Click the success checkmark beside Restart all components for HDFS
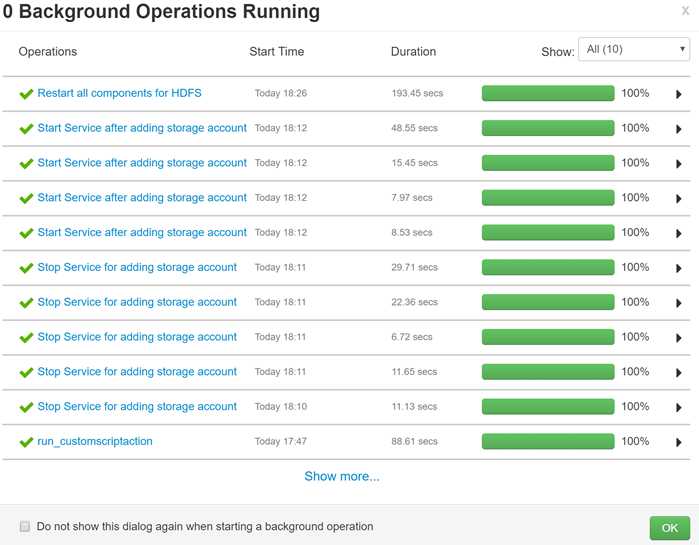Viewport: 699px width, 545px height. coord(26,94)
